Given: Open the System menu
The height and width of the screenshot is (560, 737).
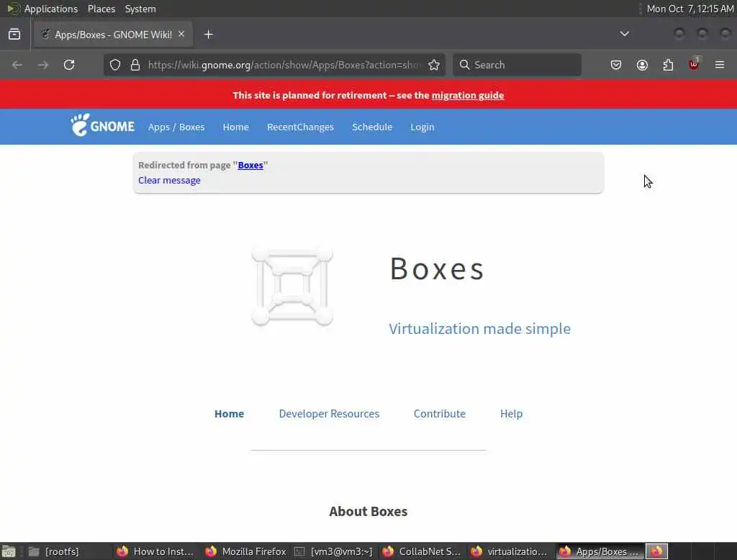Looking at the screenshot, I should pyautogui.click(x=140, y=9).
